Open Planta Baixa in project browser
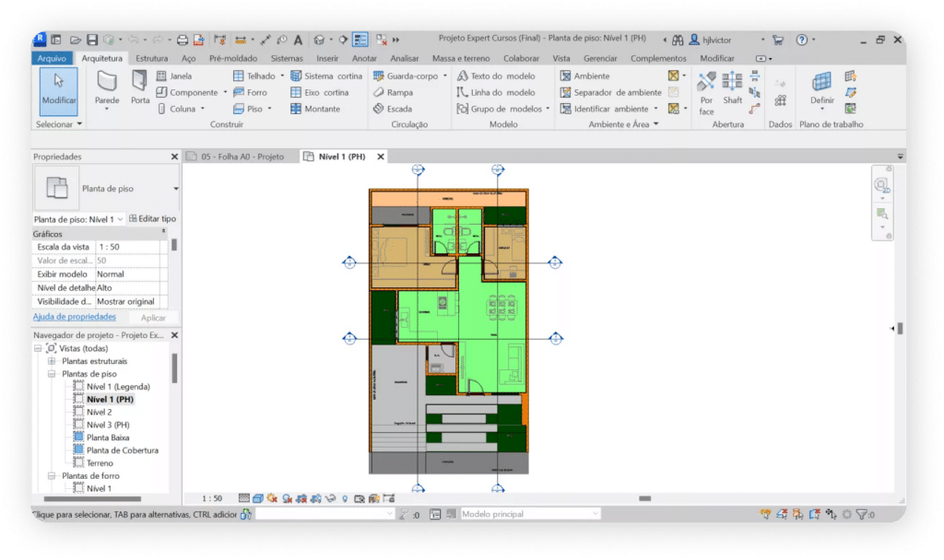944x560 pixels. point(108,437)
